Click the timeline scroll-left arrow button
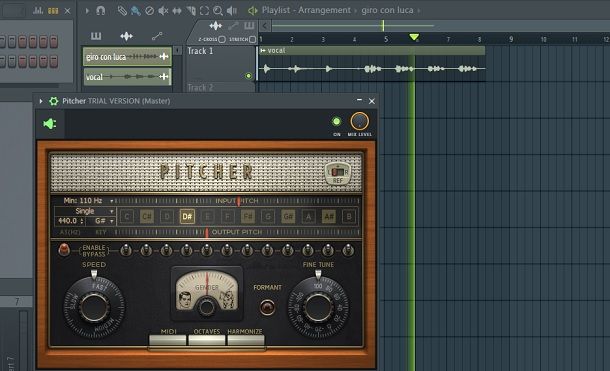 (x=265, y=26)
